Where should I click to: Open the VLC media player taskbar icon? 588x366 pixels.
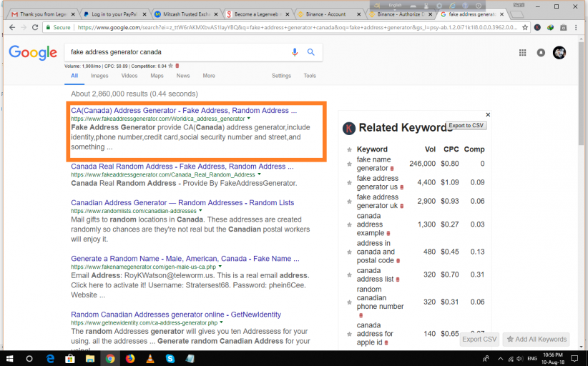click(150, 358)
